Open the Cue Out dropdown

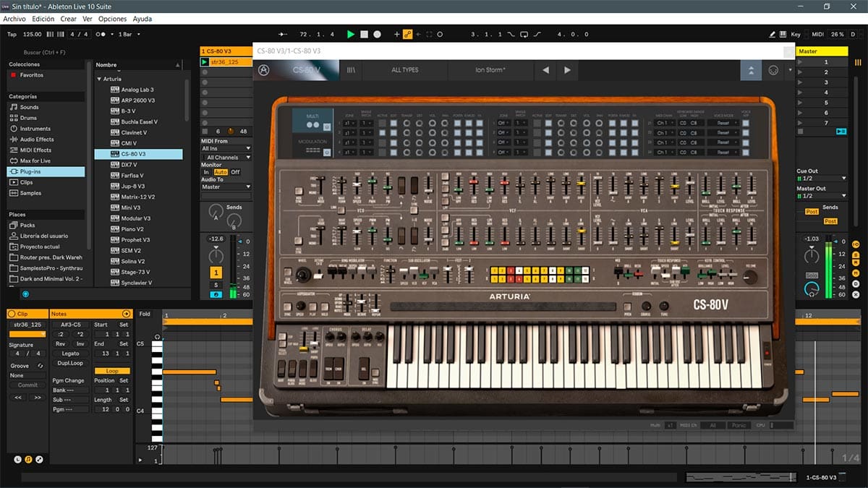[822, 178]
